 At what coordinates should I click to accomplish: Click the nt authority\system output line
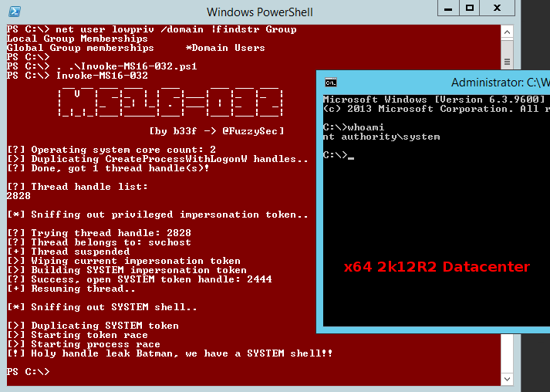[x=381, y=137]
